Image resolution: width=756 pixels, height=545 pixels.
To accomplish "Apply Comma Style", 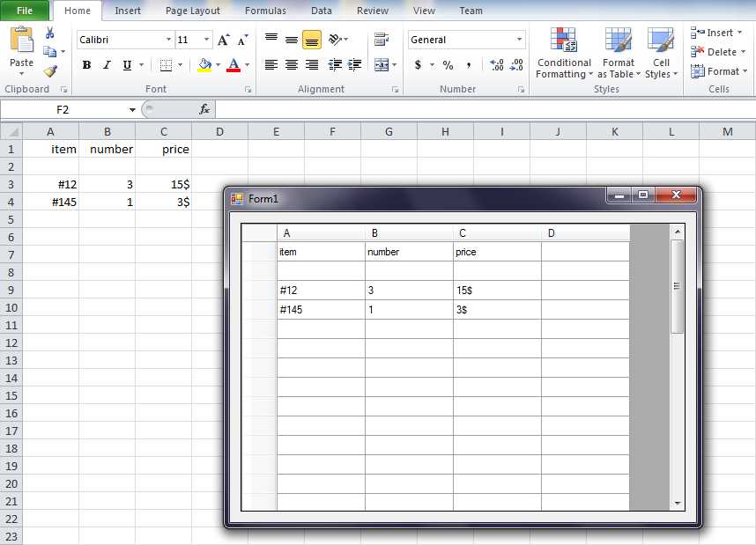I will click(x=468, y=64).
